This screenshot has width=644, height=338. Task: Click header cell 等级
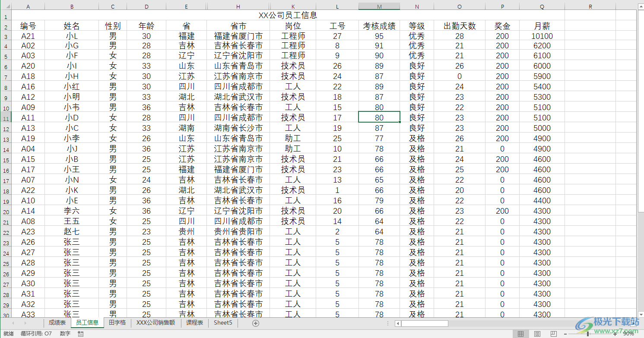(417, 26)
